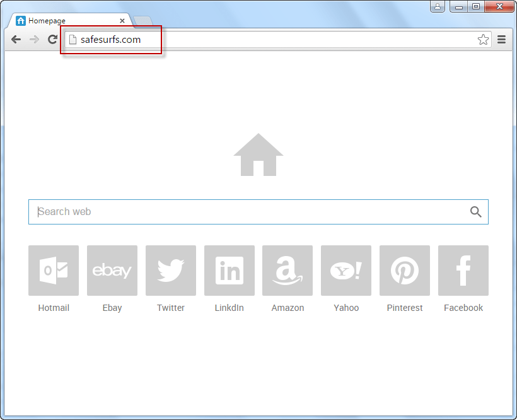Open the LinkedIn tile icon
Viewport: 517px width, 420px height.
tap(229, 271)
